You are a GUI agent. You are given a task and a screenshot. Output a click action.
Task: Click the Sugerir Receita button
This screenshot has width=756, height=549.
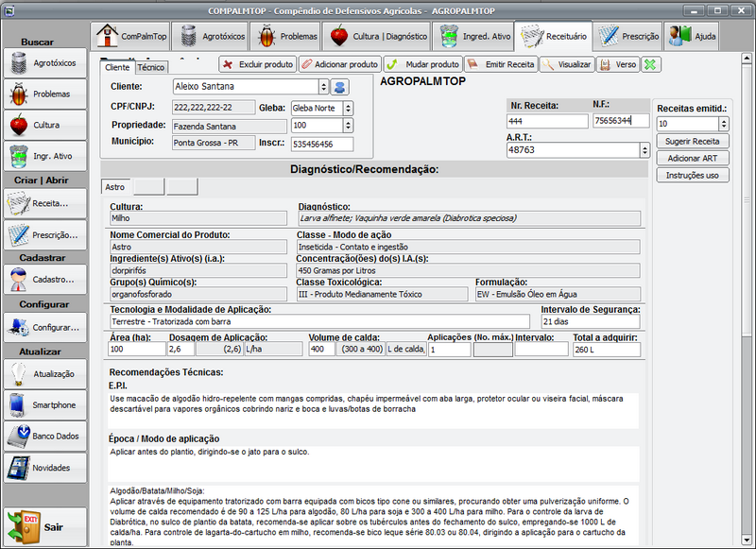coord(693,141)
